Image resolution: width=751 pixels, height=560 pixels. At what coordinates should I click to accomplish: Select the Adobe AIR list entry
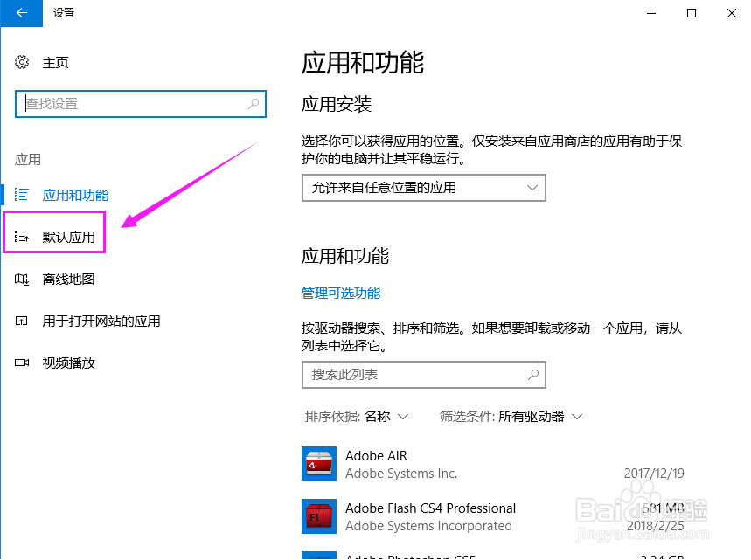tap(493, 464)
